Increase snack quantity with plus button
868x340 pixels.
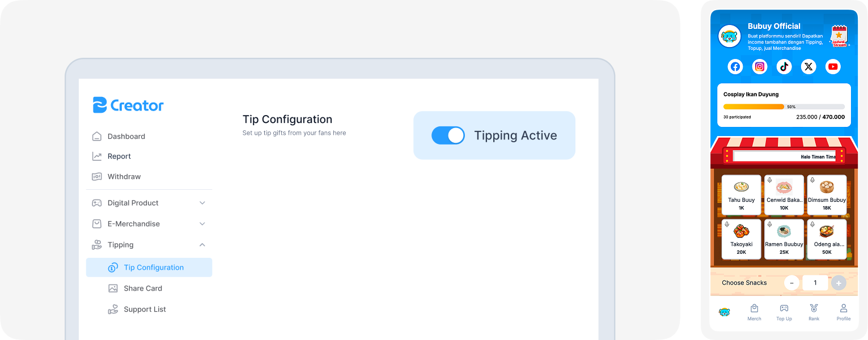839,283
